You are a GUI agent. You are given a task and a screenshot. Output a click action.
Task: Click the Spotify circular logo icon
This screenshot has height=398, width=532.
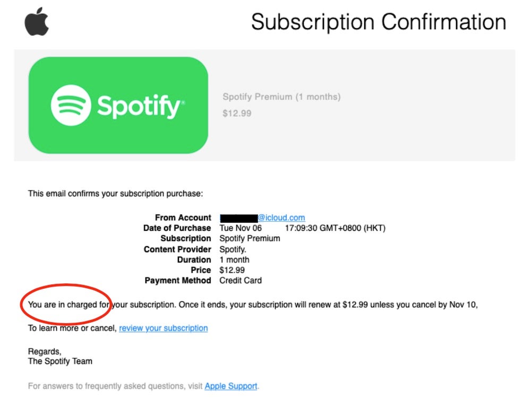coord(71,105)
